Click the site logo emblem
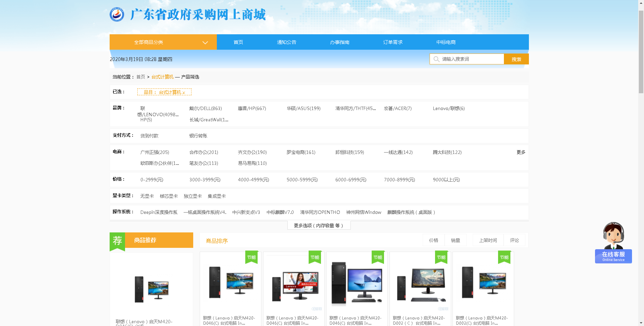The image size is (644, 326). tap(117, 14)
